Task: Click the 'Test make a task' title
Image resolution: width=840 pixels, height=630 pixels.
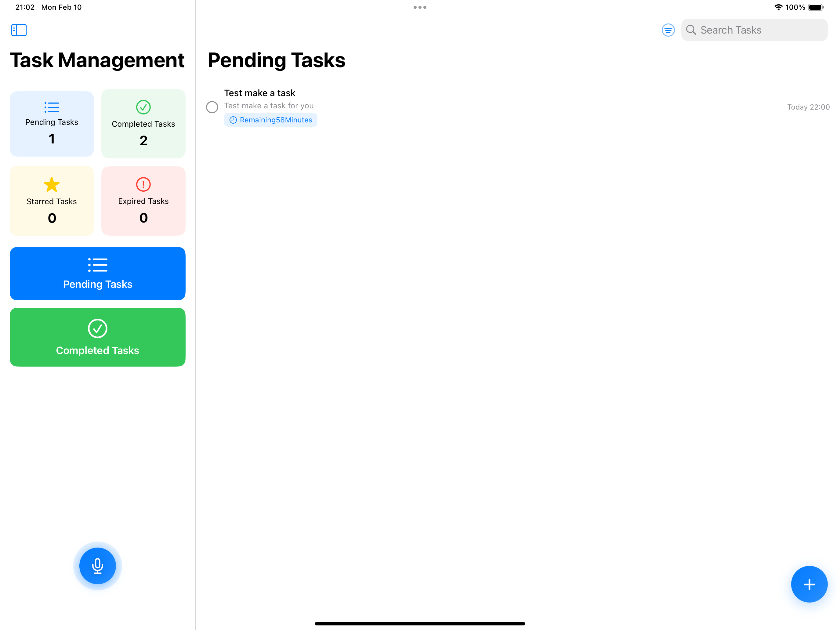Action: click(260, 93)
